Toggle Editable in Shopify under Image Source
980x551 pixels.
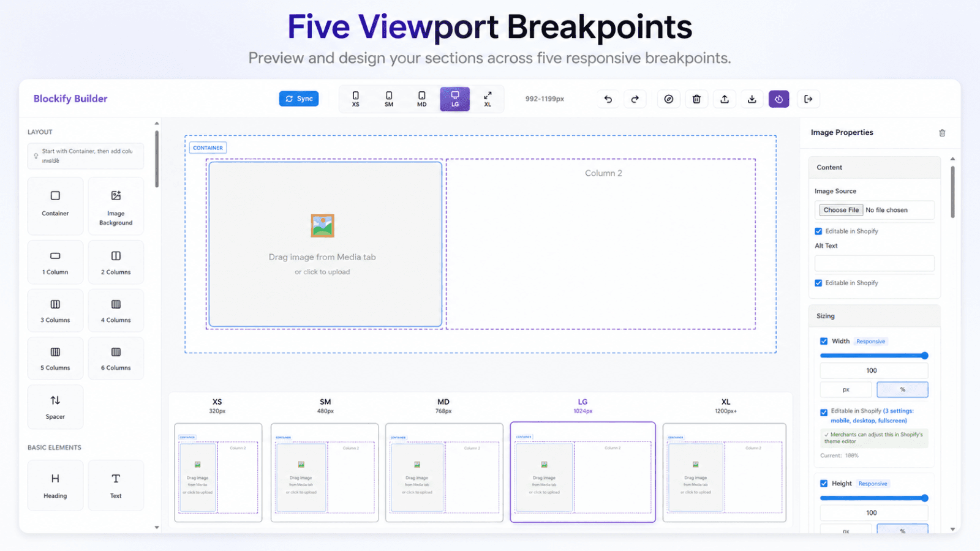click(x=818, y=231)
